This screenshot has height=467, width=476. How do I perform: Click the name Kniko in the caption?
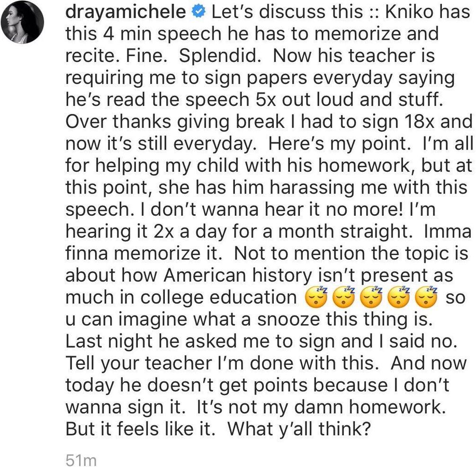pos(408,12)
